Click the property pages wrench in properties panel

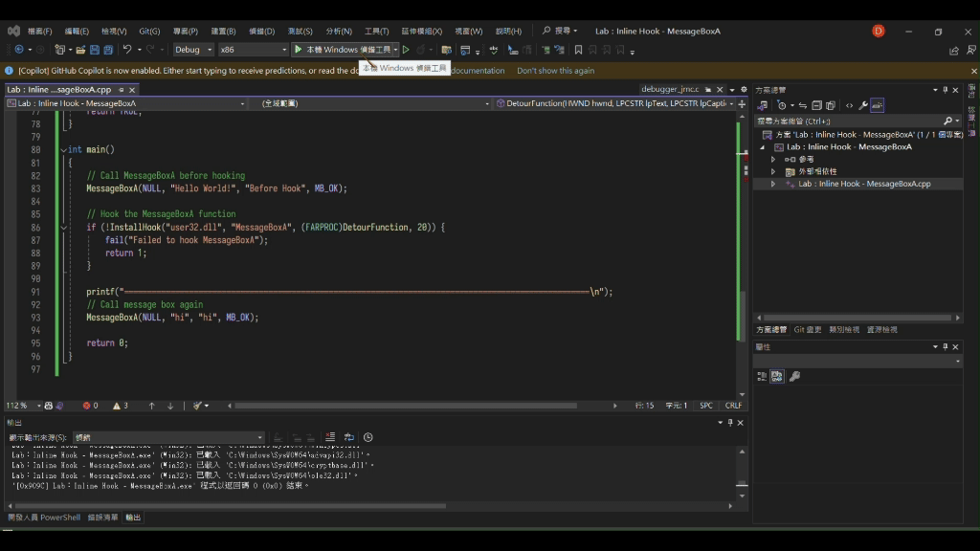(794, 376)
